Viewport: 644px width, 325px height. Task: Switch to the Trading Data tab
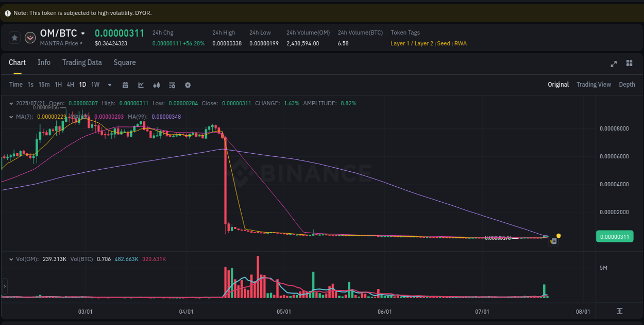coord(82,62)
